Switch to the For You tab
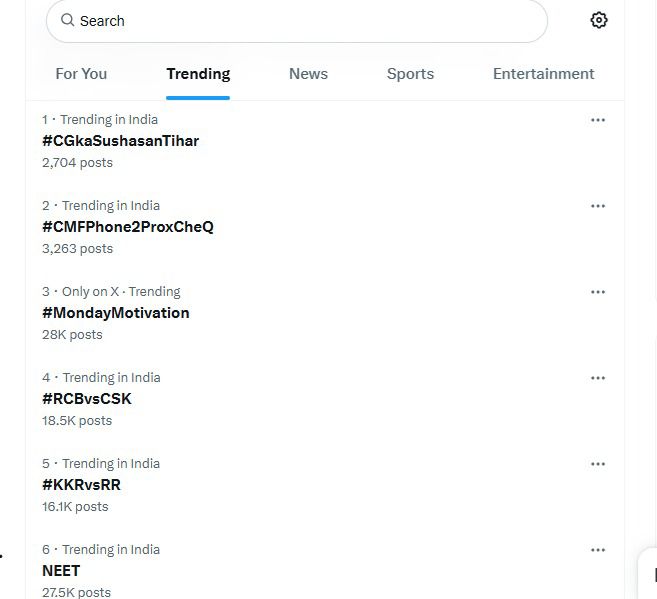657x599 pixels. point(81,74)
